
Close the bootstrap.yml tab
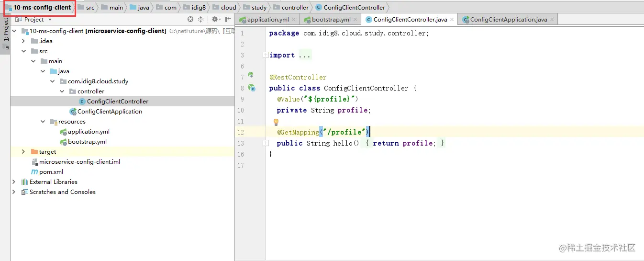click(355, 20)
